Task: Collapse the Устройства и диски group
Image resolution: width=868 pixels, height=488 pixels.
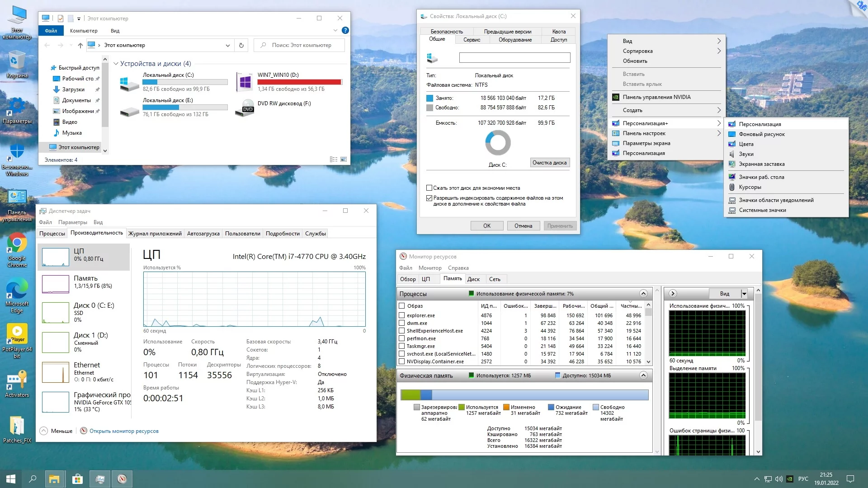Action: (116, 64)
